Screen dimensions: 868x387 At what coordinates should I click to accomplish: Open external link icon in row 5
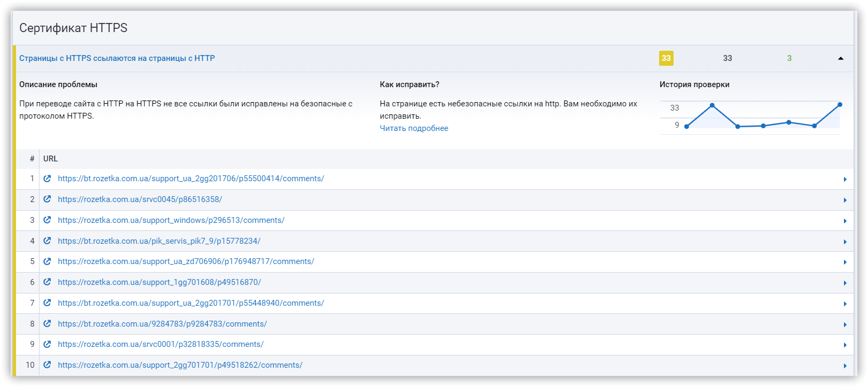47,261
